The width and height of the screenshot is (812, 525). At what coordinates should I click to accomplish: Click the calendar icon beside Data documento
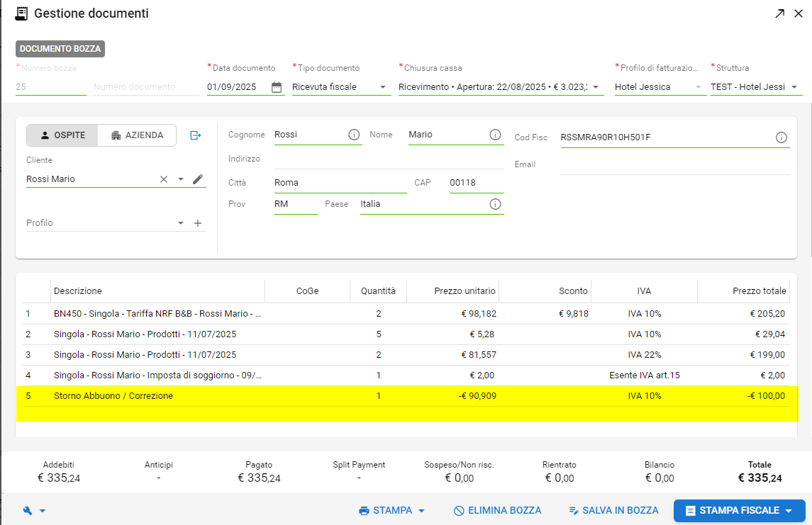pyautogui.click(x=277, y=87)
